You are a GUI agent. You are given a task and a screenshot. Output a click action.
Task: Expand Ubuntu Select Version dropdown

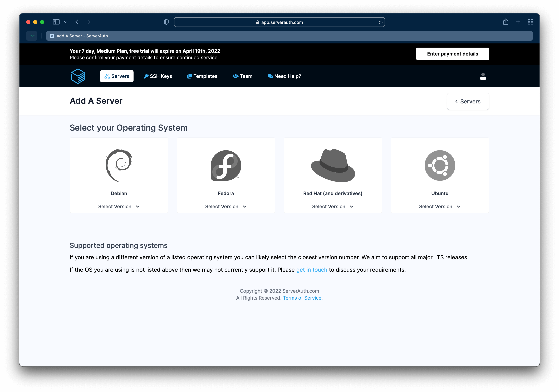click(440, 206)
